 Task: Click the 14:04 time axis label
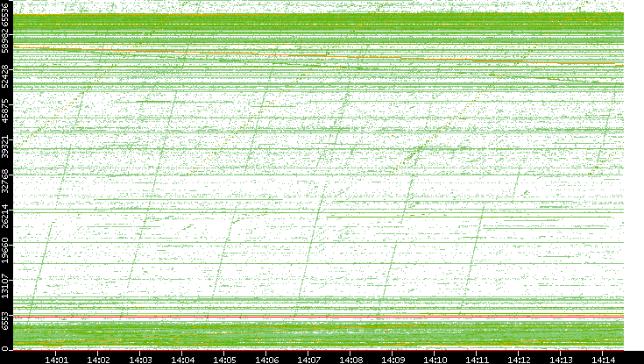click(x=183, y=360)
